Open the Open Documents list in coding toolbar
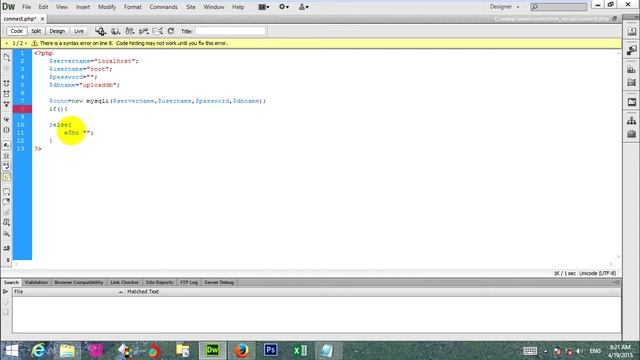 pos(7,58)
